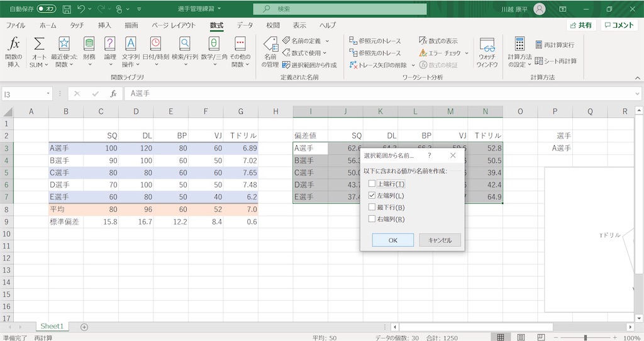
Task: Click zoom in plus button
Action: [615, 337]
